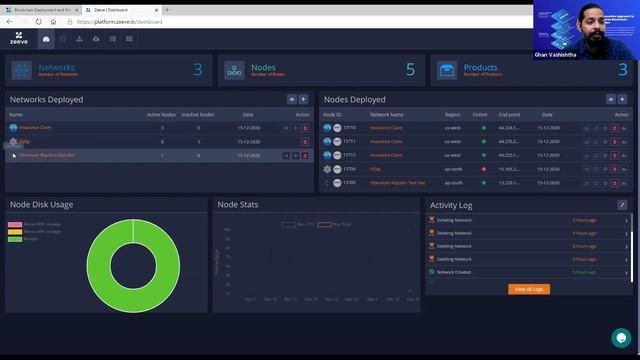Switch to the Blockchain Deployment browser tab
Image resolution: width=640 pixels, height=360 pixels.
coord(41,10)
